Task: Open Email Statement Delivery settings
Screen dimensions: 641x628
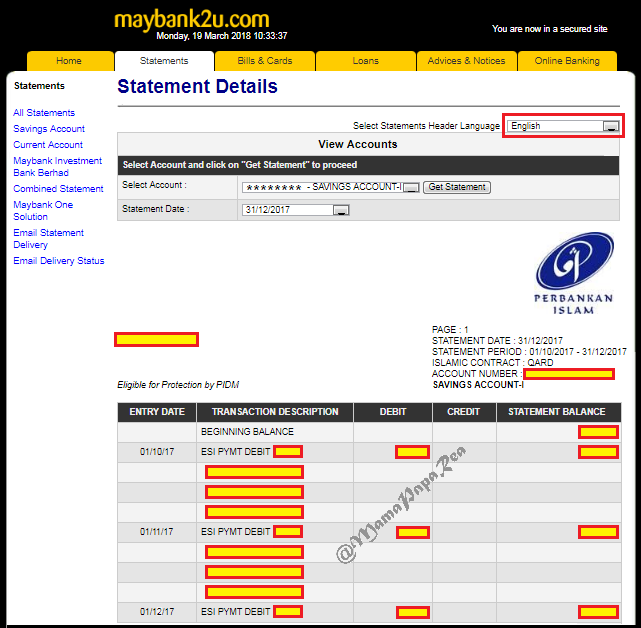Action: [x=48, y=238]
